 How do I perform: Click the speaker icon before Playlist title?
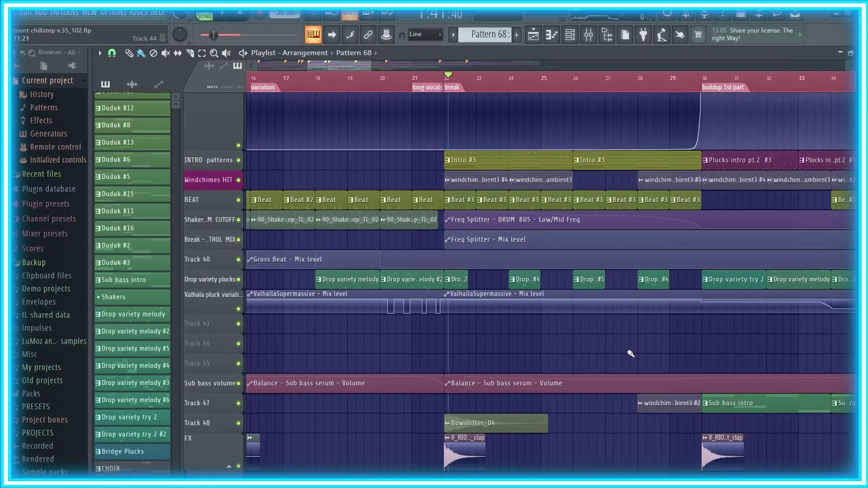(x=244, y=53)
